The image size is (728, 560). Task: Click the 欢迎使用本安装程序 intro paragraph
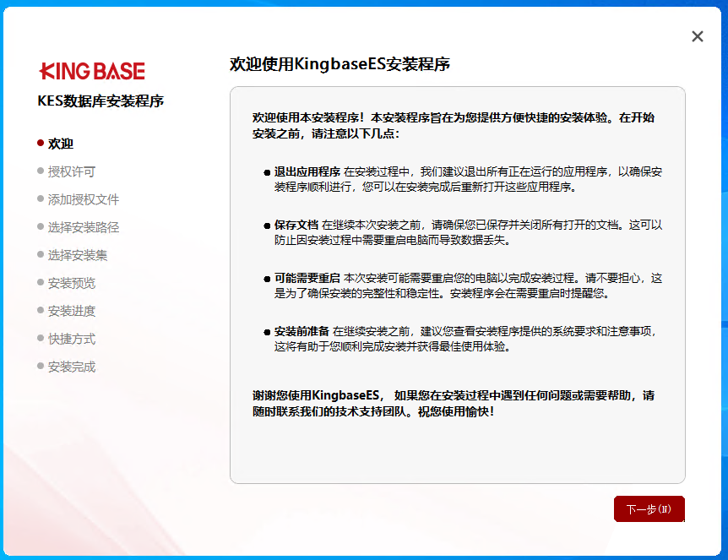click(454, 125)
